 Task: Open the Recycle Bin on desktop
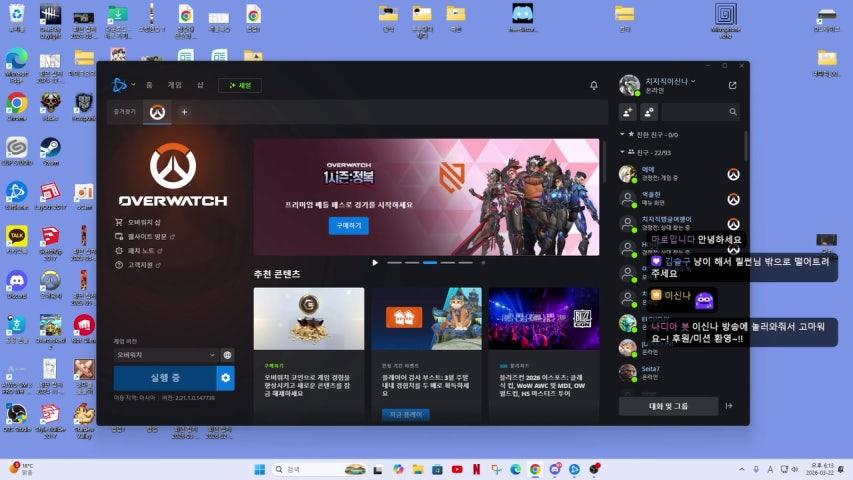tap(17, 17)
